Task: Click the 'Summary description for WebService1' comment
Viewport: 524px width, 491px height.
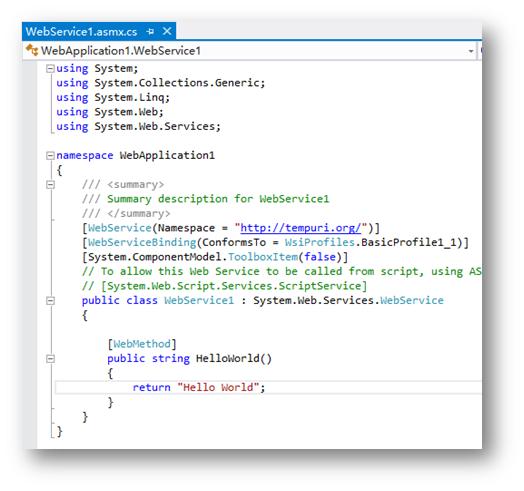Action: tap(218, 199)
